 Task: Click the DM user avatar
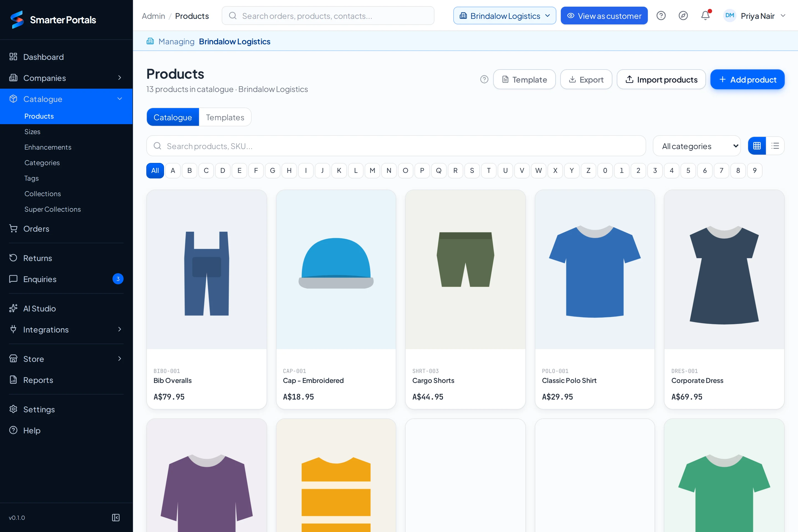click(730, 16)
